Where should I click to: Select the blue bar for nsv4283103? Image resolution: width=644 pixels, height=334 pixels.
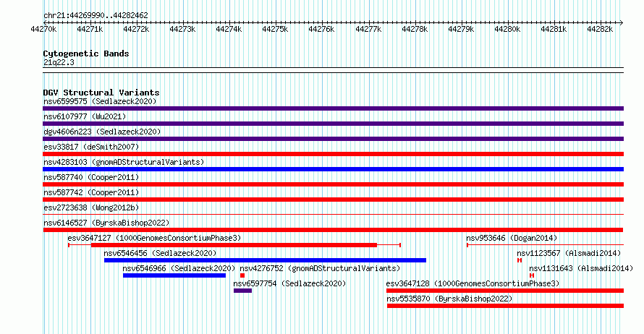pos(333,169)
